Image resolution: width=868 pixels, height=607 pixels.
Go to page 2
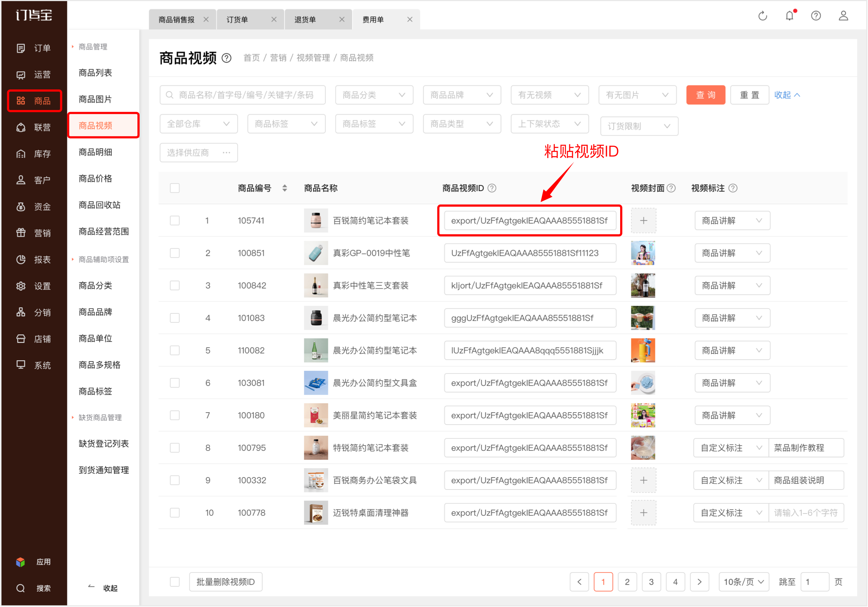coord(627,582)
